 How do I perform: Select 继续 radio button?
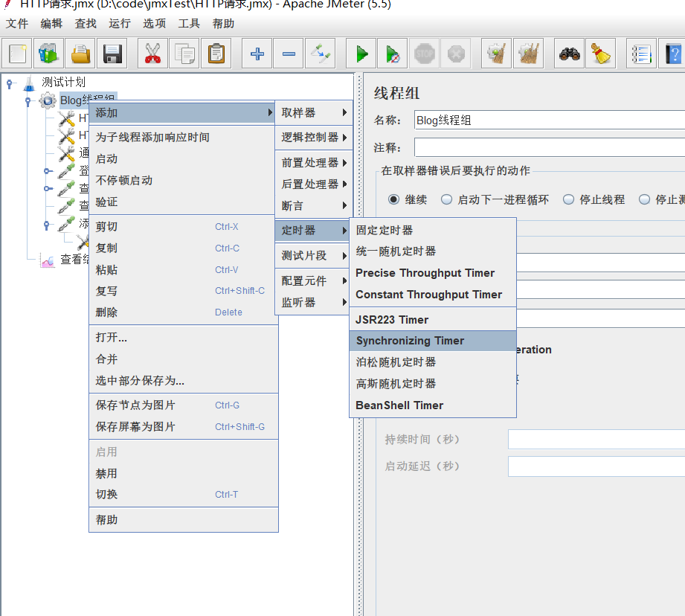393,199
